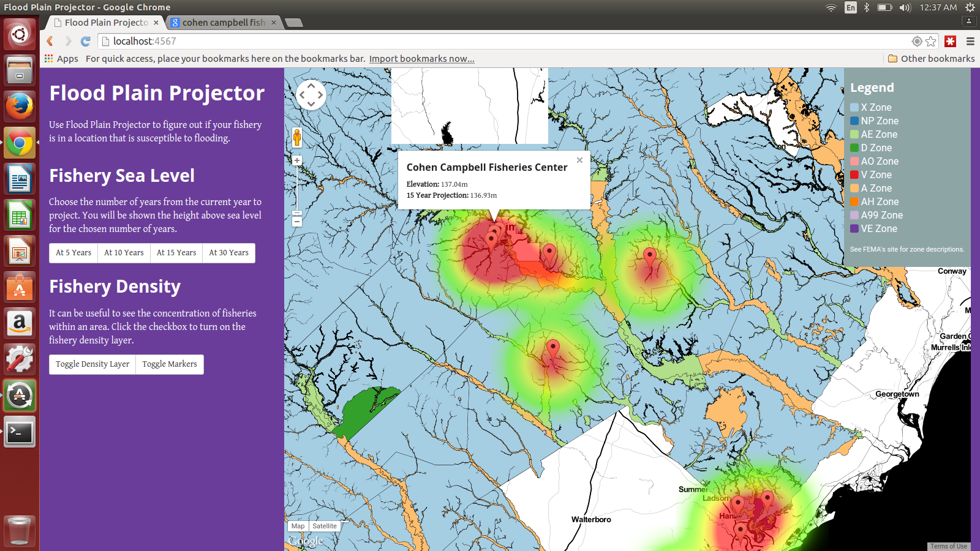Click Toggle Markers
This screenshot has height=551, width=980.
(170, 364)
